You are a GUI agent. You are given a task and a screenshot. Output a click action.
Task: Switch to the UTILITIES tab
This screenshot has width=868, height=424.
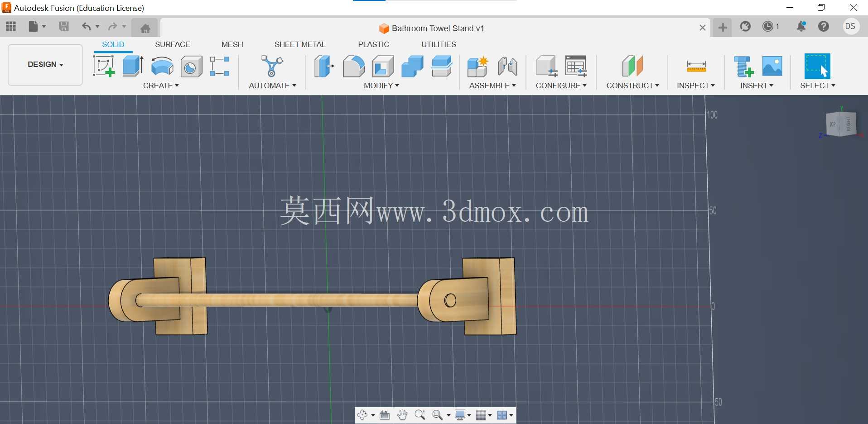click(x=439, y=44)
